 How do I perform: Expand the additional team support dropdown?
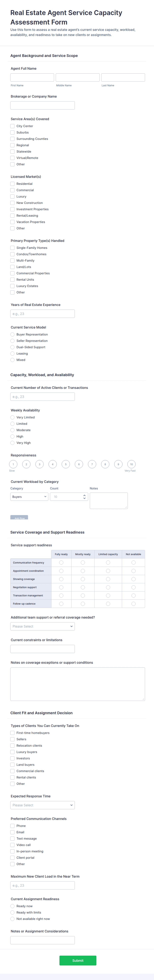(43, 626)
